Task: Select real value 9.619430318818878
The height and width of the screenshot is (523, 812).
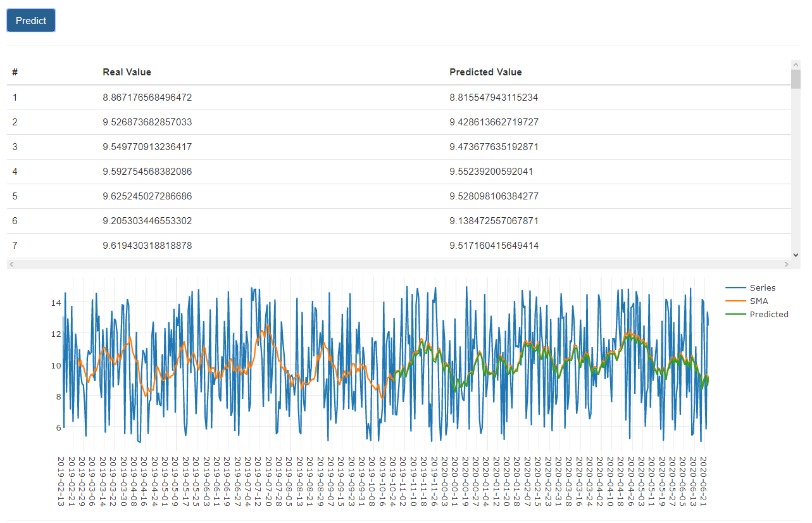Action: 147,246
